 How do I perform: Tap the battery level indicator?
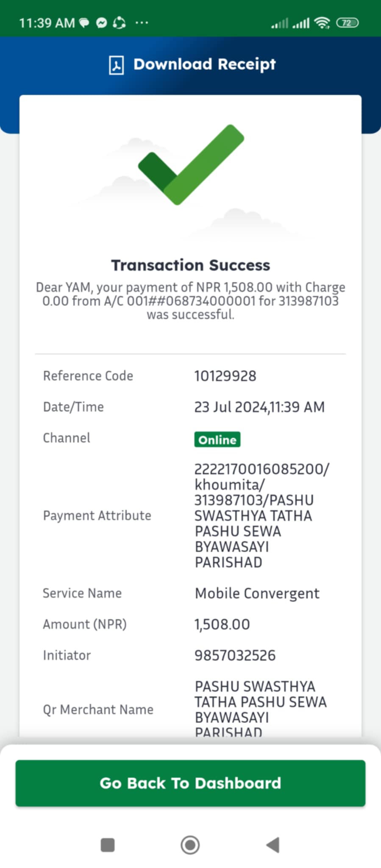(348, 23)
